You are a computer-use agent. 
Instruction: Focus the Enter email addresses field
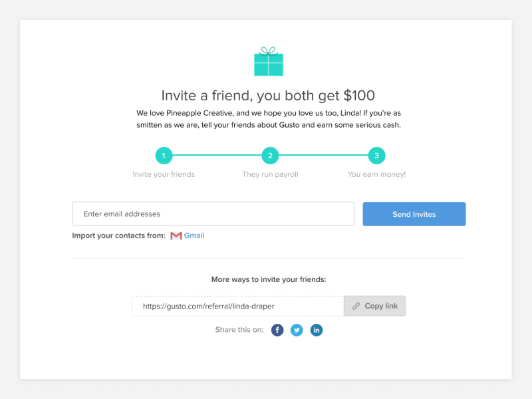213,214
